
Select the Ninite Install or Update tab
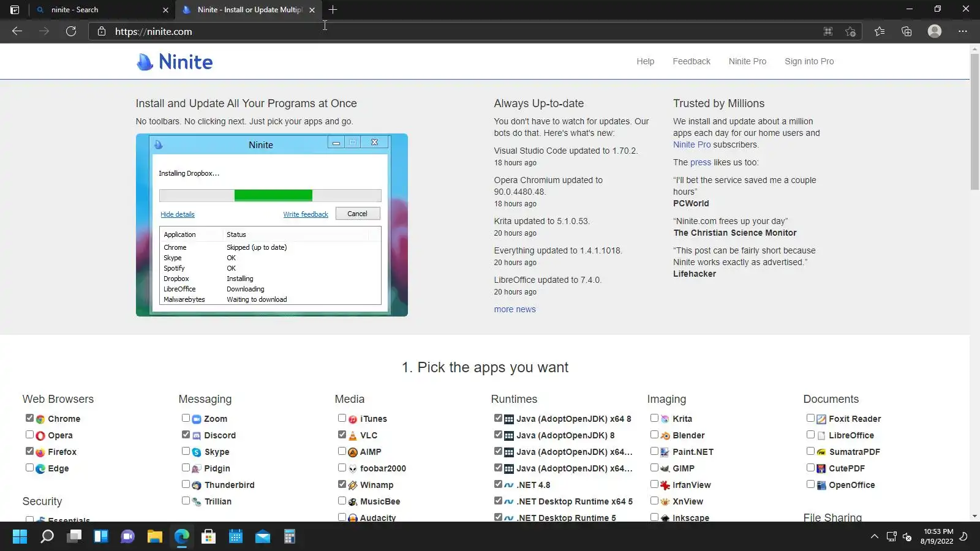(x=250, y=10)
